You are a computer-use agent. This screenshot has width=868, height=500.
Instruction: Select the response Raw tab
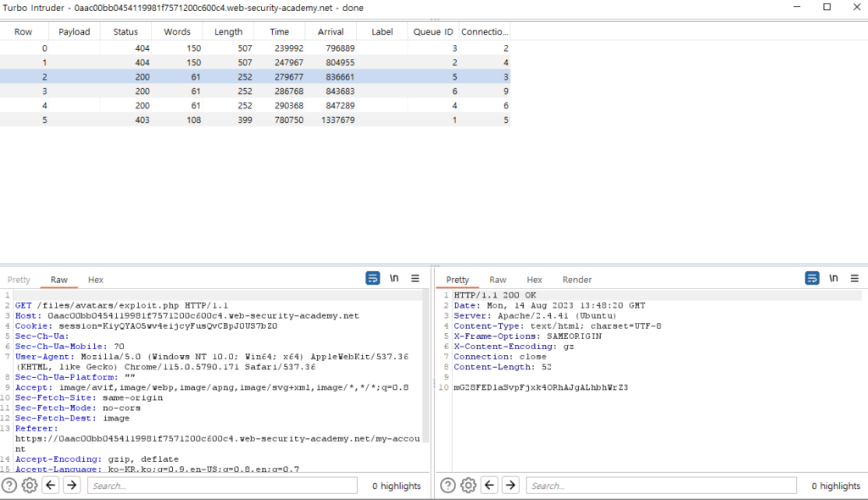[x=498, y=280]
